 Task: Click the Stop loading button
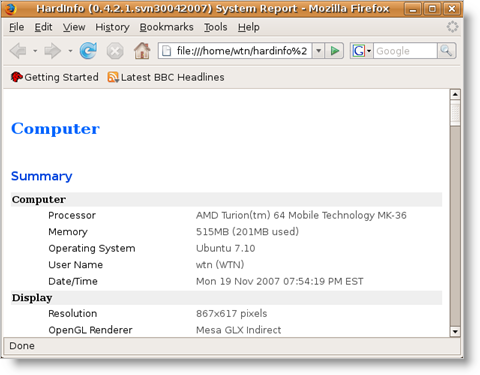[115, 51]
